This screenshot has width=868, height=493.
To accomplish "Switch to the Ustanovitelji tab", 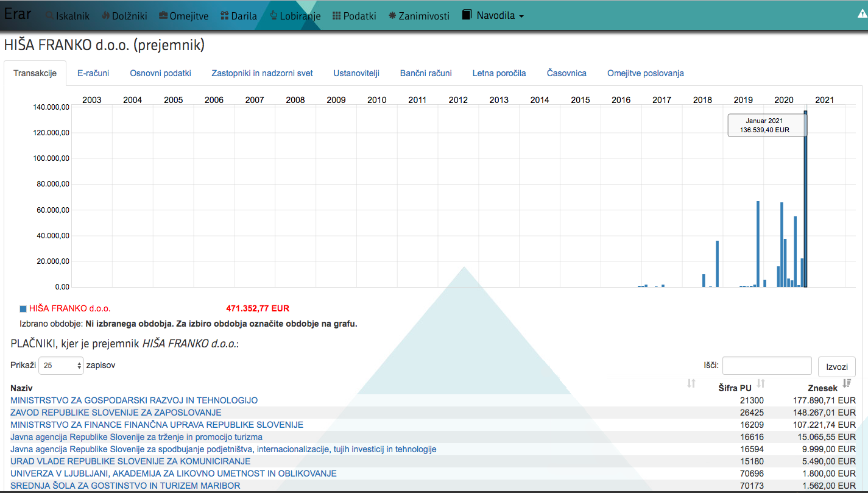I will tap(356, 73).
